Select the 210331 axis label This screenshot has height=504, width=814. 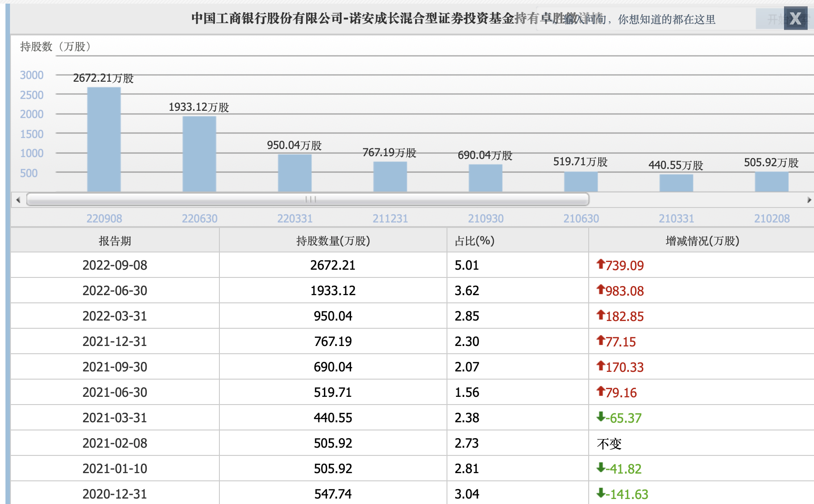(x=677, y=218)
